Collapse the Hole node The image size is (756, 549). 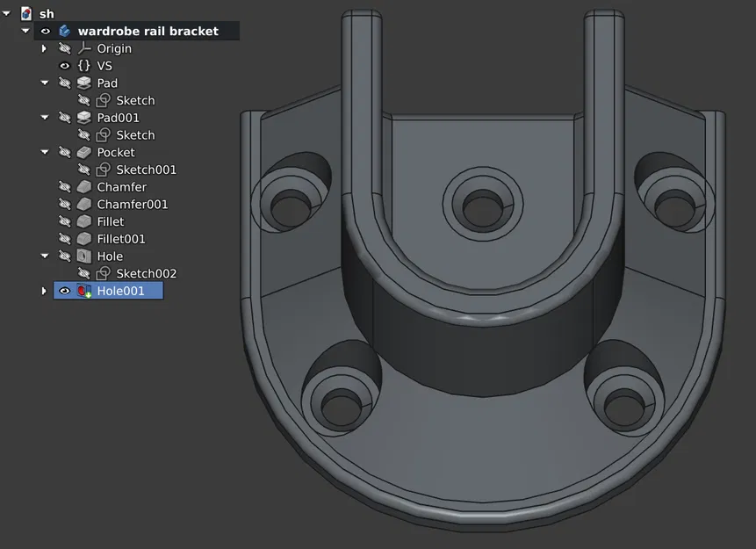tap(45, 256)
